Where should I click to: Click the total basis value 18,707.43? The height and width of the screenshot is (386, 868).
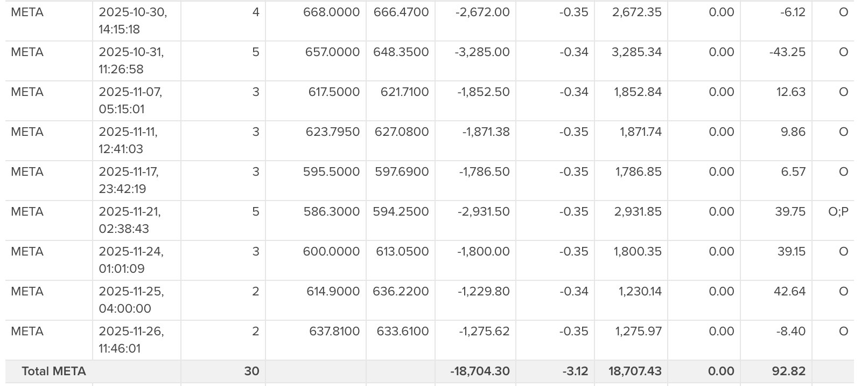635,371
